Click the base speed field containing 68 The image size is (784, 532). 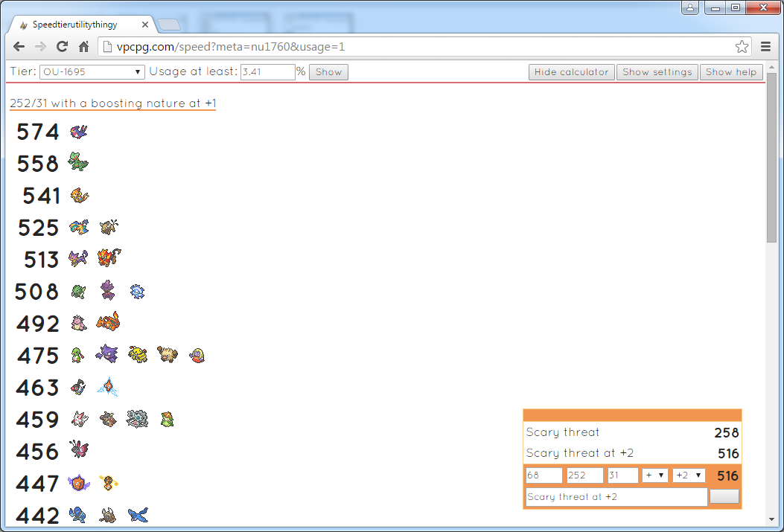coord(544,475)
